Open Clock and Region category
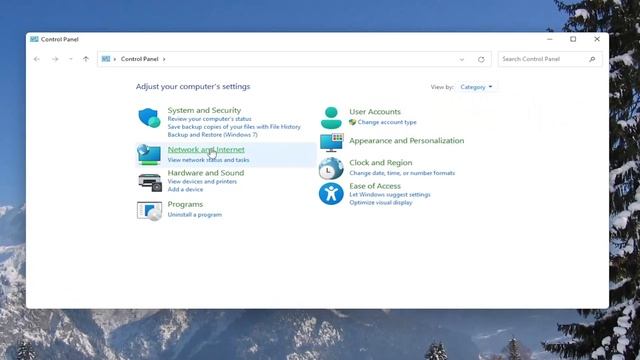This screenshot has width=640, height=360. tap(380, 162)
